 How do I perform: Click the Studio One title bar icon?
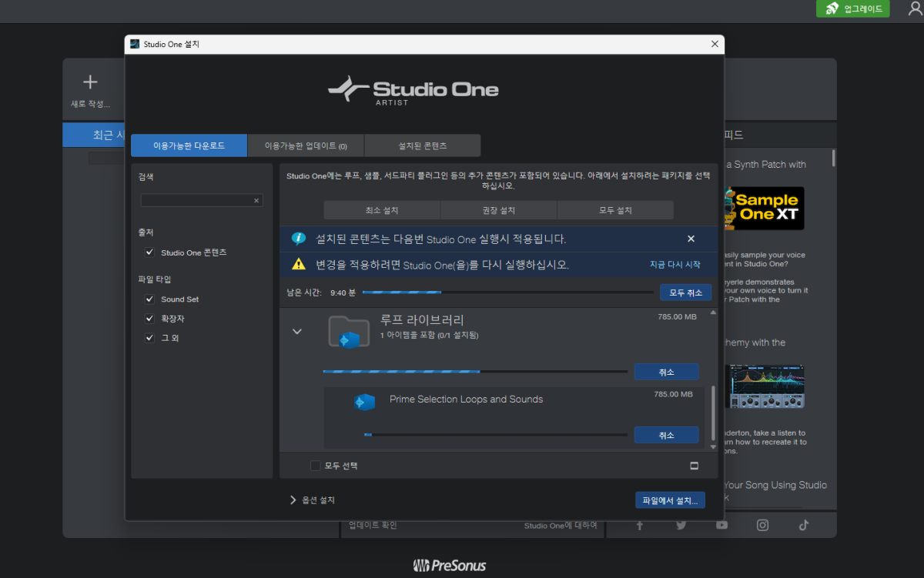tap(135, 45)
